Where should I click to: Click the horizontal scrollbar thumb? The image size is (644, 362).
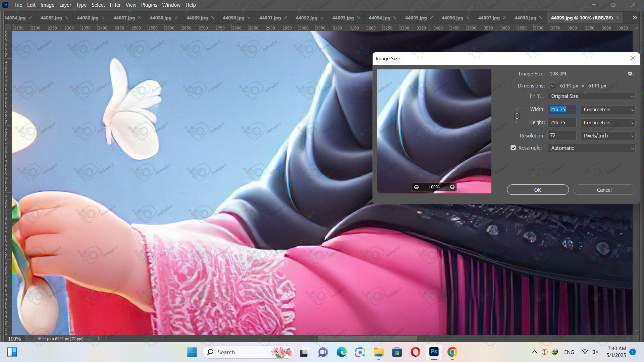pyautogui.click(x=367, y=339)
